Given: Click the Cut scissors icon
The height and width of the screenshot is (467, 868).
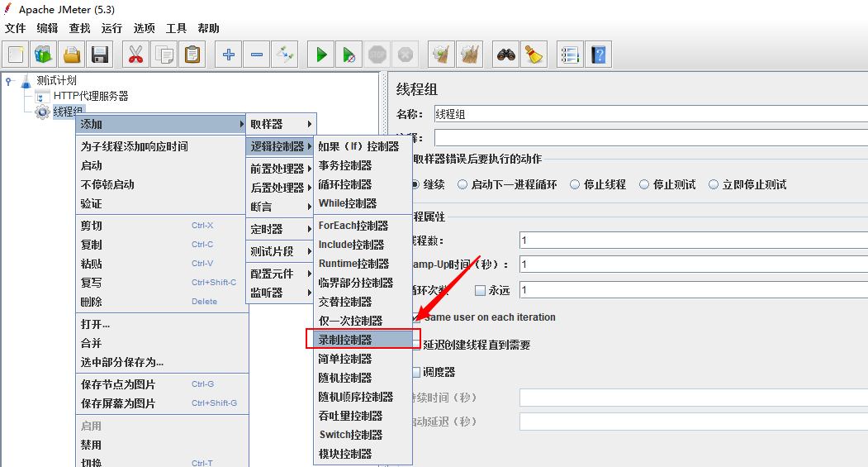Looking at the screenshot, I should click(x=135, y=55).
